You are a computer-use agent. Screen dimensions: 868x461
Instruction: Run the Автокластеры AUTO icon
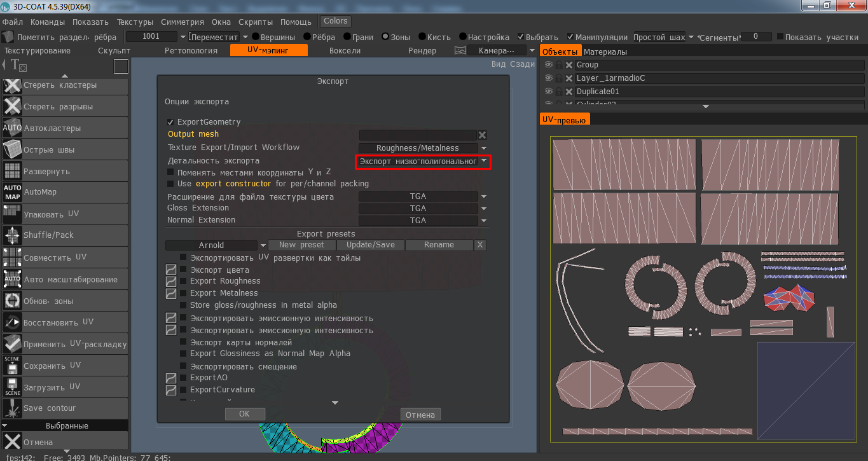tap(12, 128)
